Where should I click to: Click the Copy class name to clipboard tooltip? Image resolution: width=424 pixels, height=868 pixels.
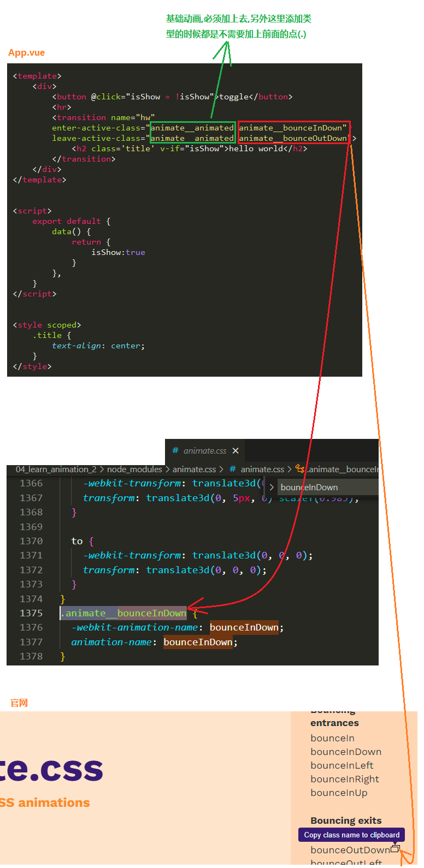[x=351, y=835]
